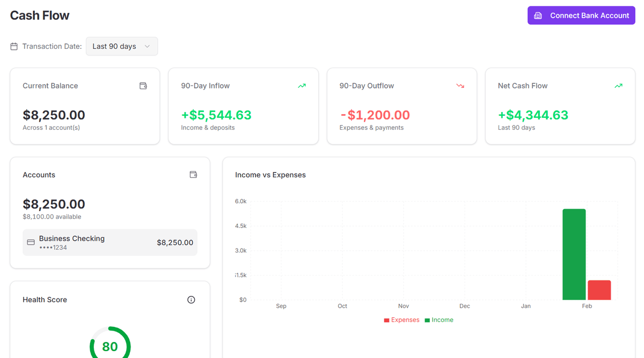Image resolution: width=644 pixels, height=358 pixels.
Task: Click the calendar icon beside Transaction Date
Action: coord(14,46)
